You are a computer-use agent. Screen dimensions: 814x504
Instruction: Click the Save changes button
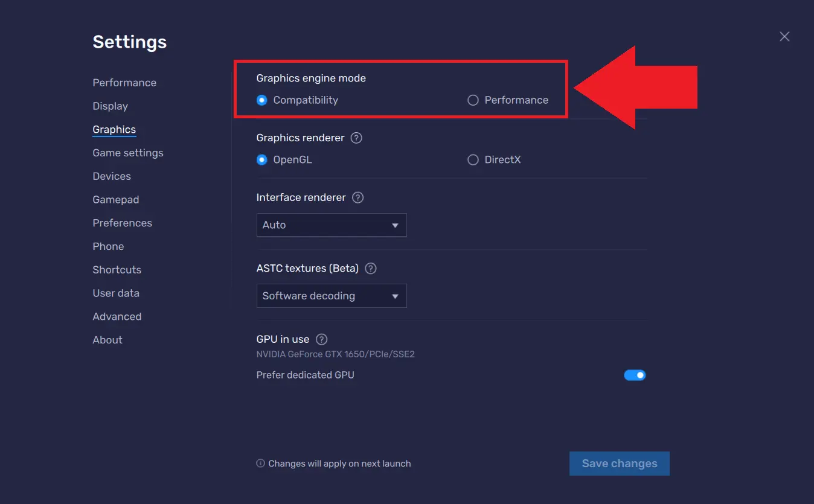pyautogui.click(x=619, y=464)
